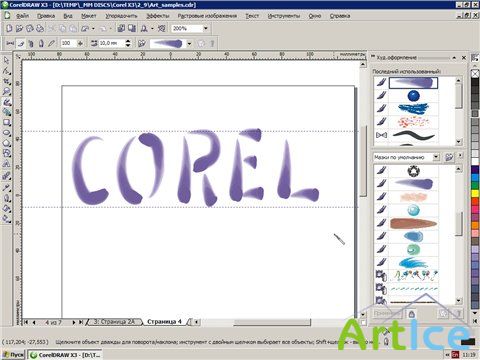Switch to Calligraphic artistic media mode
This screenshot has height=360, width=480.
(x=41, y=43)
